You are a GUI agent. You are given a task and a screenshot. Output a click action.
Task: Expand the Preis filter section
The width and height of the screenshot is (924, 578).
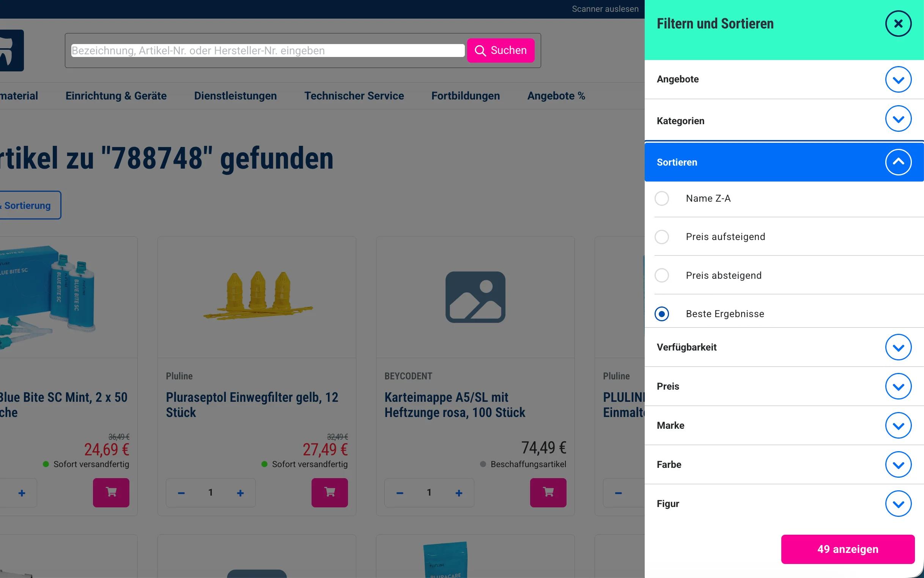click(x=898, y=387)
